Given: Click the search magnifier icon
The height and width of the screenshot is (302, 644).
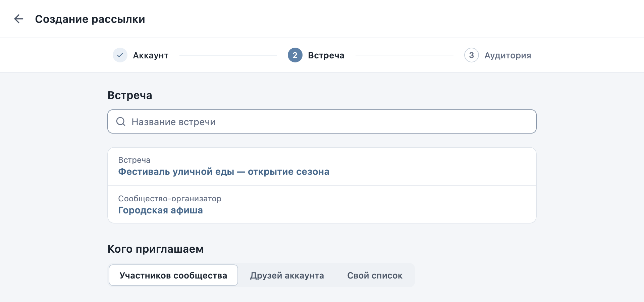Looking at the screenshot, I should (x=121, y=121).
